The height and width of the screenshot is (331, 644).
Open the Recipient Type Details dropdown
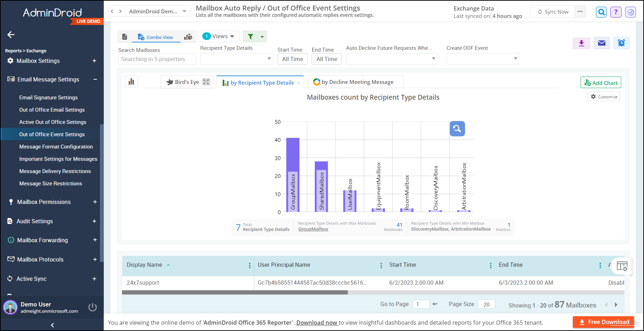point(237,59)
